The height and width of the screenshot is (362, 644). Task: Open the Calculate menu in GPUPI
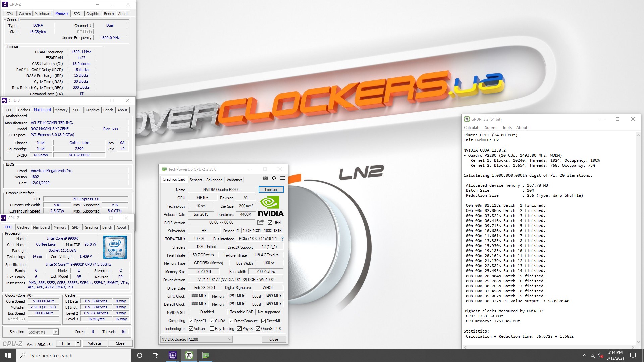click(472, 128)
